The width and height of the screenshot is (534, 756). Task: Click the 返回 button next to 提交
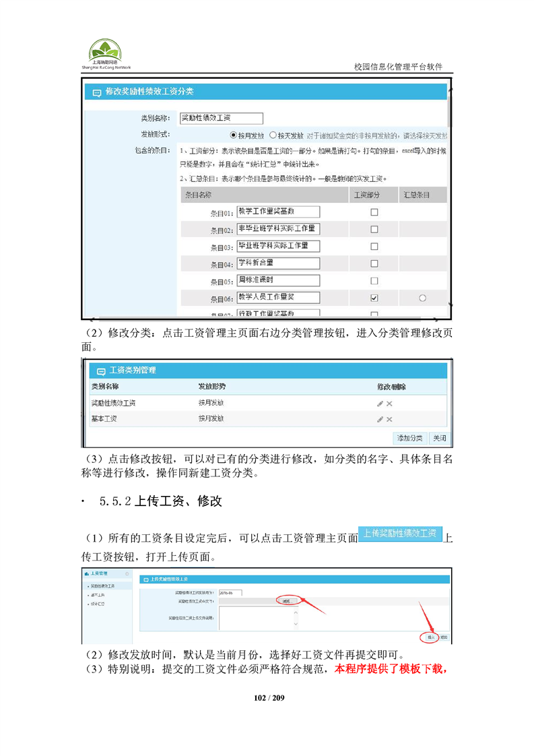[444, 637]
